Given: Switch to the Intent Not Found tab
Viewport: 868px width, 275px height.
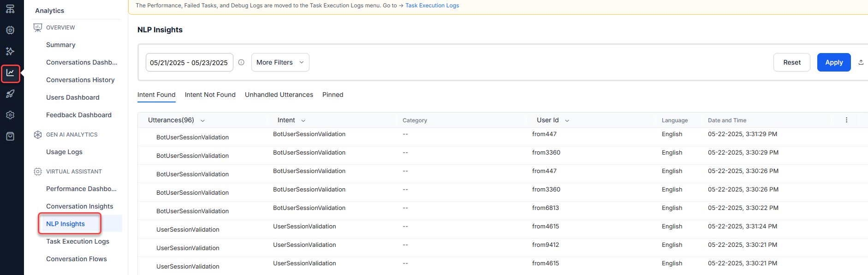Looking at the screenshot, I should [x=210, y=95].
